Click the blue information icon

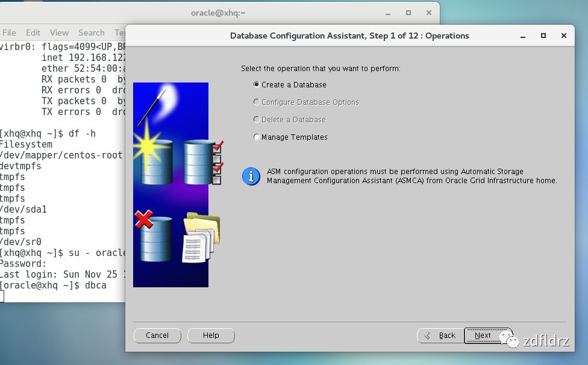click(251, 176)
